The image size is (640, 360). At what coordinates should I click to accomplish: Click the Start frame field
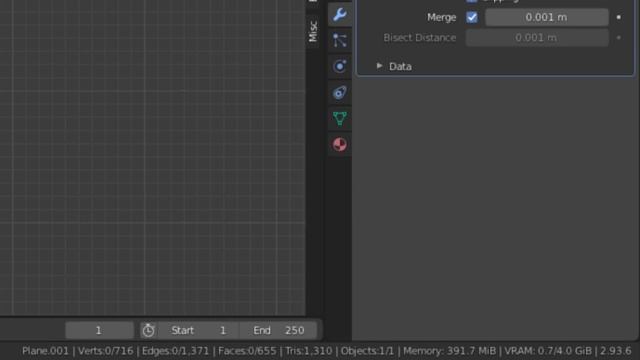(x=199, y=330)
